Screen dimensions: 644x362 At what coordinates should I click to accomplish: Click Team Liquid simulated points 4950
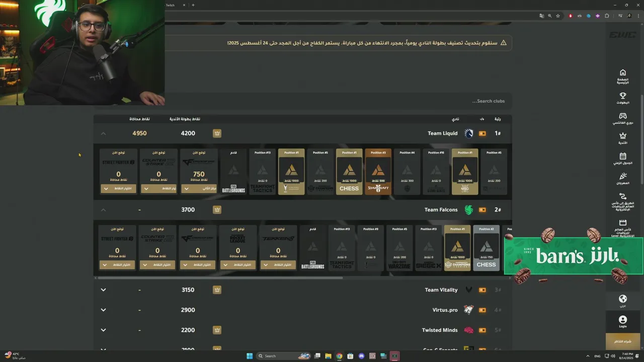(x=139, y=133)
